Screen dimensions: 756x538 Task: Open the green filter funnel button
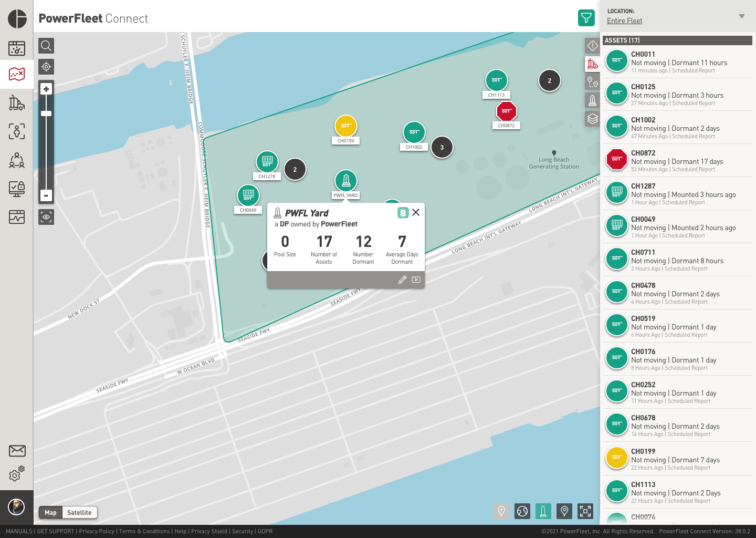pos(586,18)
